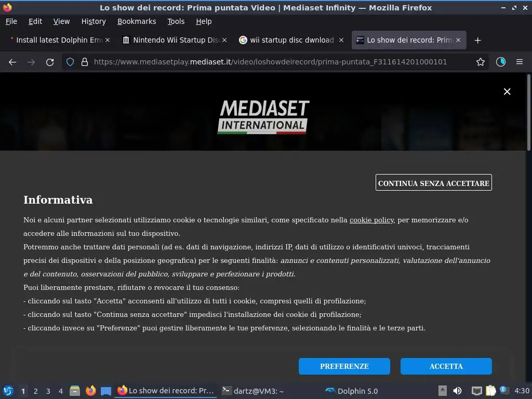The width and height of the screenshot is (532, 399).
Task: Close the Nintendo Wii Startup Disc tab
Action: click(x=224, y=40)
